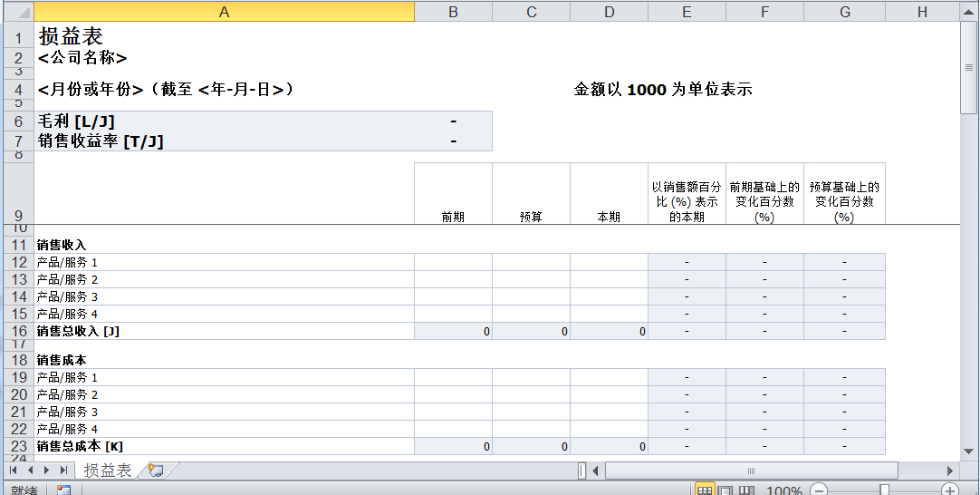This screenshot has height=495, width=980.
Task: Go to last sheet tab arrow
Action: pyautogui.click(x=63, y=470)
